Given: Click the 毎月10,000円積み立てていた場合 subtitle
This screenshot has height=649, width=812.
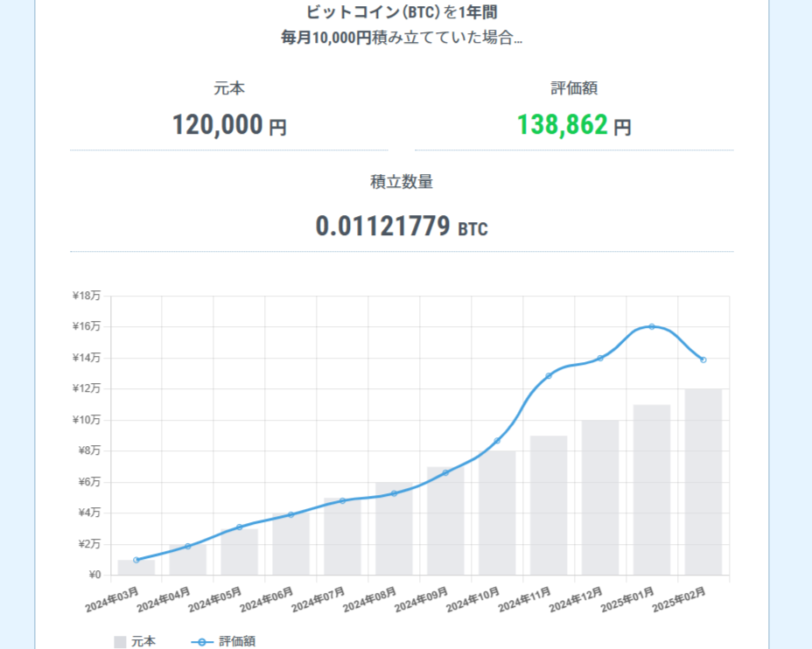Looking at the screenshot, I should 402,38.
